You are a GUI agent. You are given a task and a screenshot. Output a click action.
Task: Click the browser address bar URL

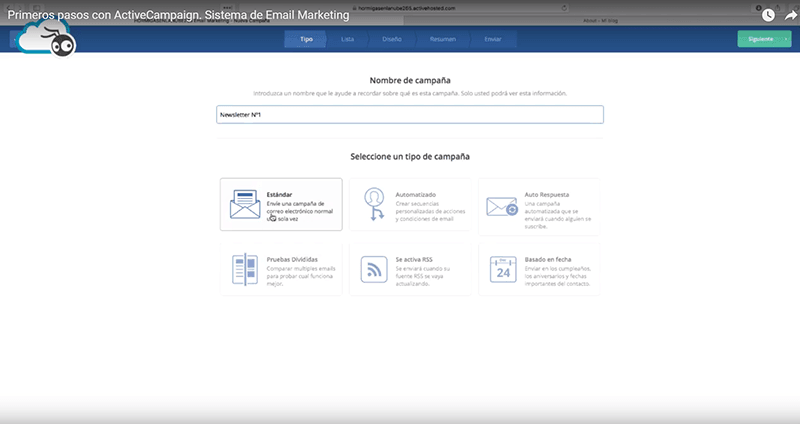click(407, 8)
